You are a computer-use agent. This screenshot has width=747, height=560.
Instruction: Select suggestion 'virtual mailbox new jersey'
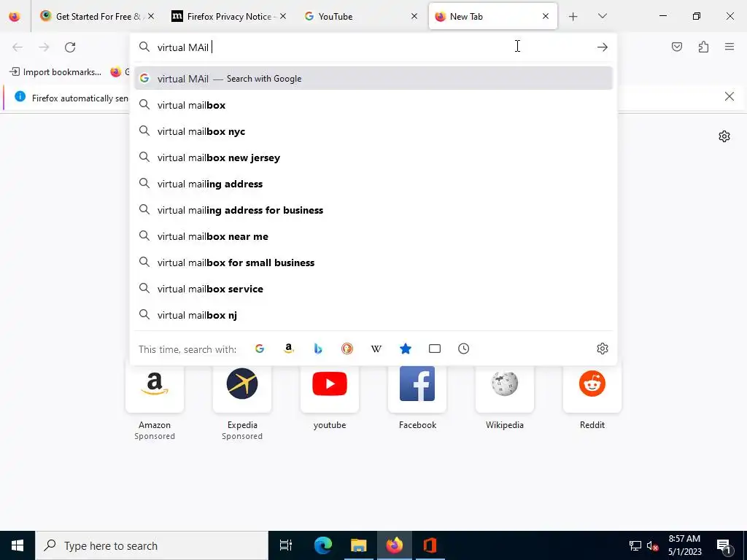(373, 157)
